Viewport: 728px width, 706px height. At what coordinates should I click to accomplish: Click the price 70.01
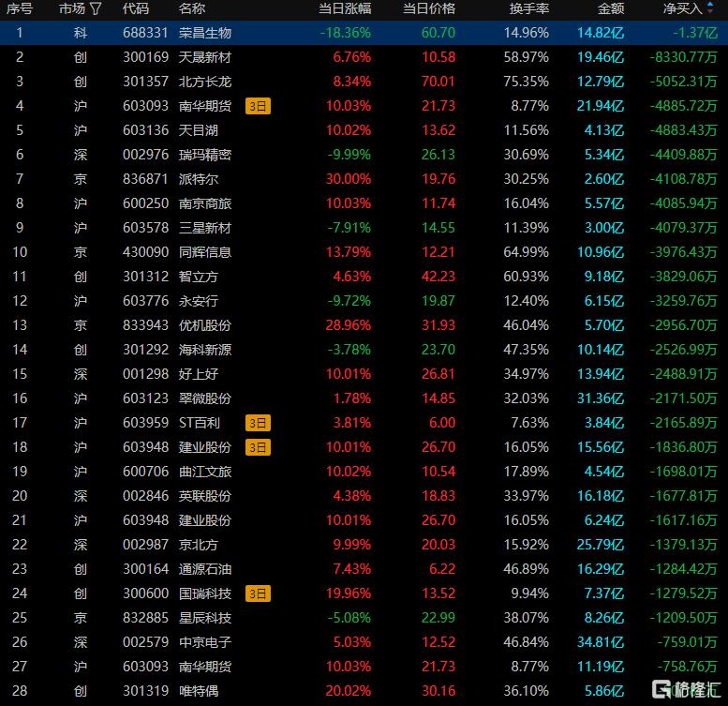[438, 82]
